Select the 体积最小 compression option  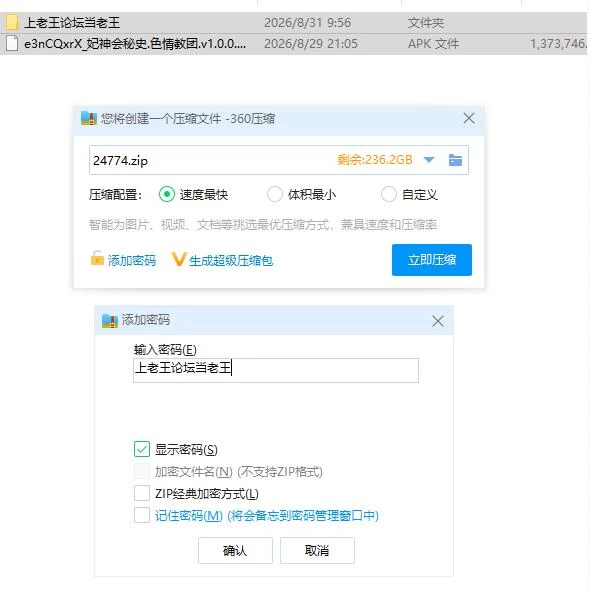tap(275, 194)
